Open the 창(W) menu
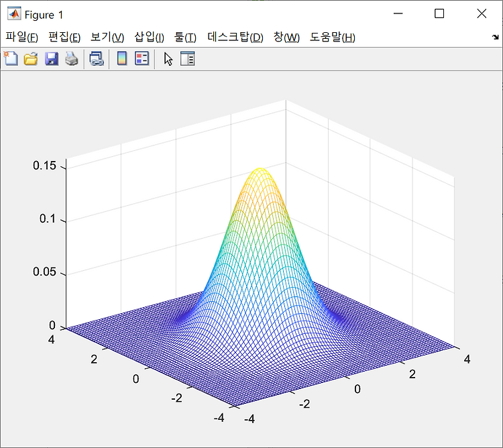Image resolution: width=503 pixels, height=448 pixels. point(286,37)
